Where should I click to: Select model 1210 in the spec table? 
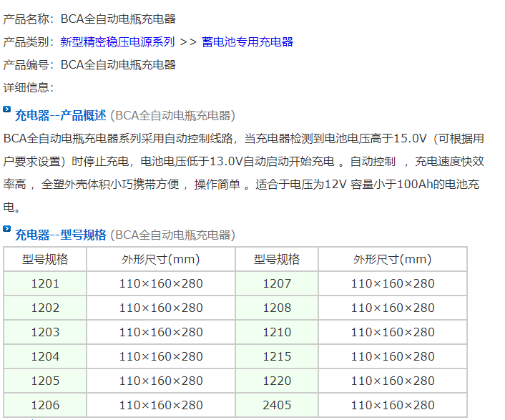pos(277,332)
